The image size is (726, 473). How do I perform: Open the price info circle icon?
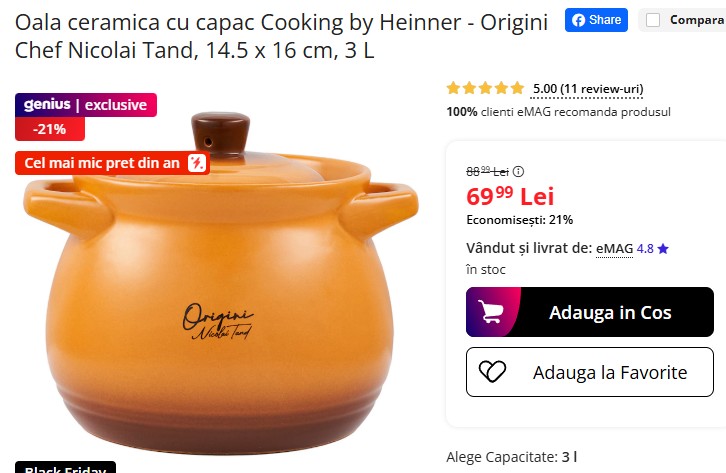[x=519, y=172]
